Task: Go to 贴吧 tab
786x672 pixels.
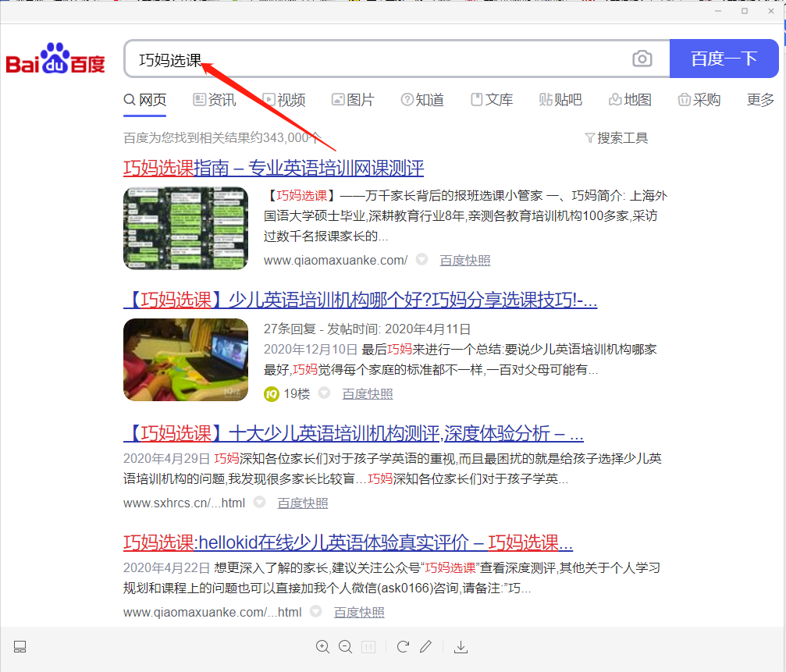Action: (560, 100)
